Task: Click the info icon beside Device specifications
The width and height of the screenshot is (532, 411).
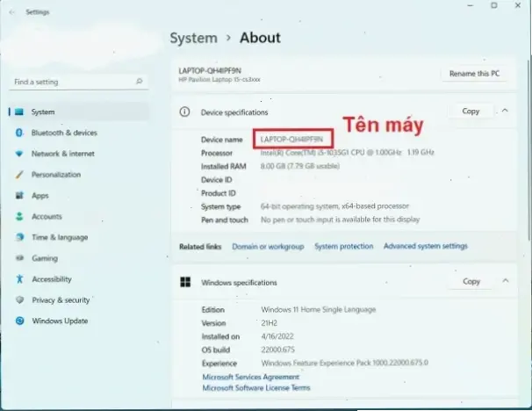Action: pyautogui.click(x=184, y=112)
